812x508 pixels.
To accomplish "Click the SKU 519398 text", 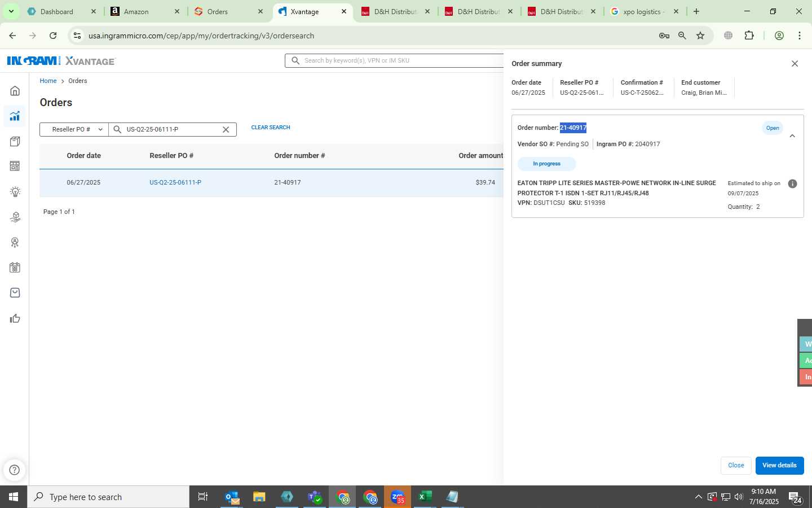I will (587, 203).
